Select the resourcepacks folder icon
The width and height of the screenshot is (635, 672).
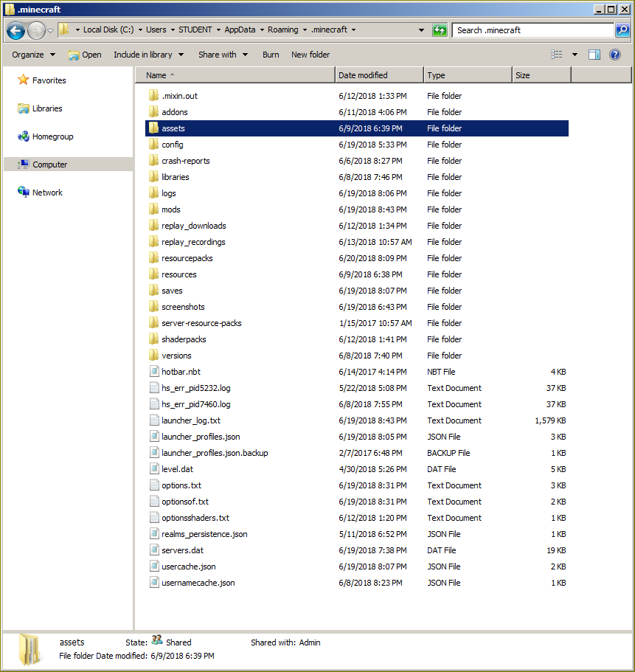point(154,257)
